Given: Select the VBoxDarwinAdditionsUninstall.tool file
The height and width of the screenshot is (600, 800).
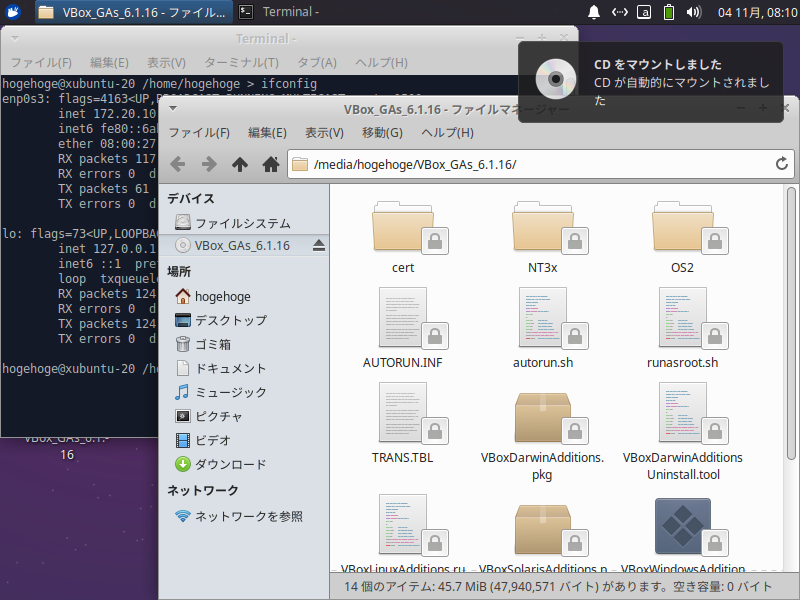Looking at the screenshot, I should tap(682, 433).
